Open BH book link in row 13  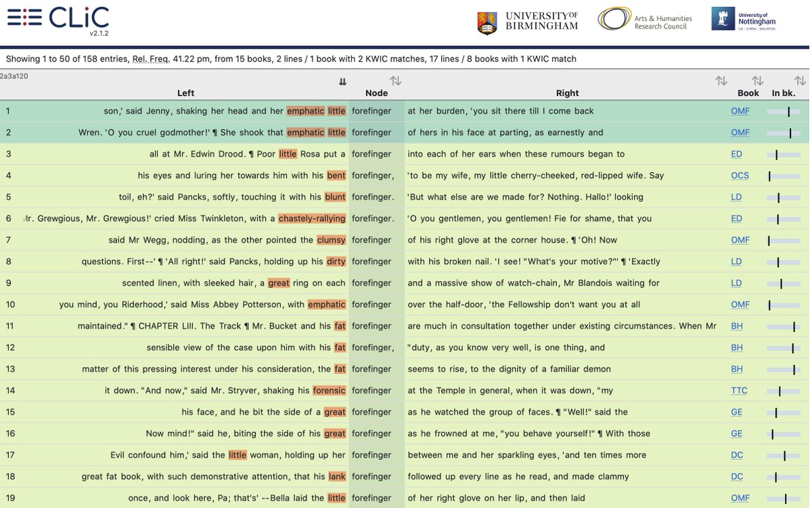point(737,369)
